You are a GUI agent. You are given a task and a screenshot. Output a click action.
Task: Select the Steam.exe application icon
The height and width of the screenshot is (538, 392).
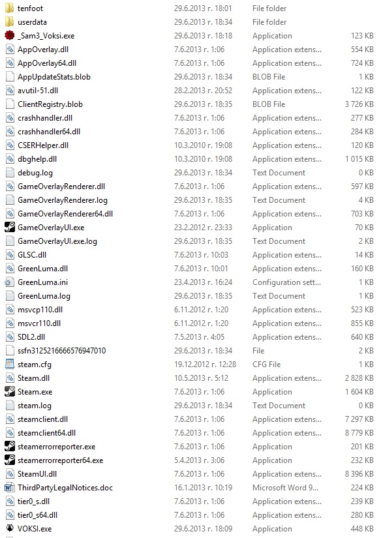(x=9, y=392)
